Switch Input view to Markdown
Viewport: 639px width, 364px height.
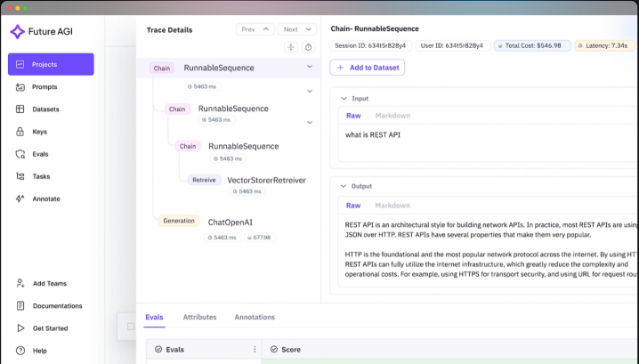pyautogui.click(x=392, y=116)
